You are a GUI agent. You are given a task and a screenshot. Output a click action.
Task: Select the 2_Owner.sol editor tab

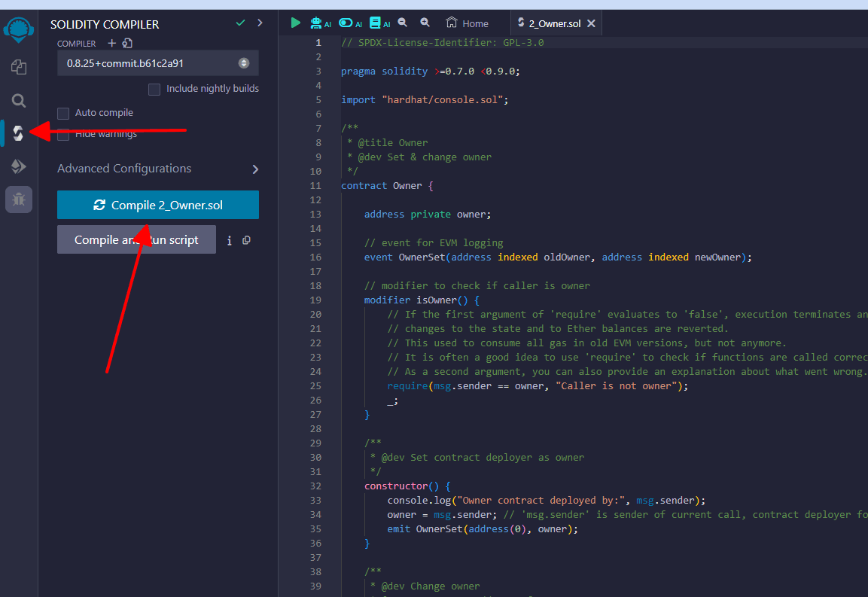555,23
